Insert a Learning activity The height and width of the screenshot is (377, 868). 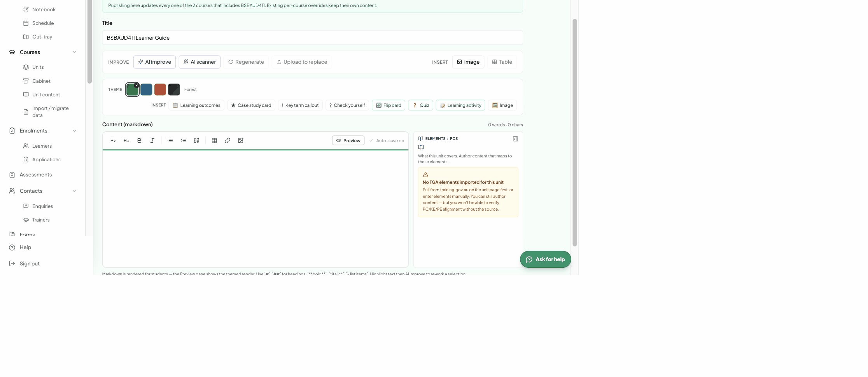coord(460,105)
